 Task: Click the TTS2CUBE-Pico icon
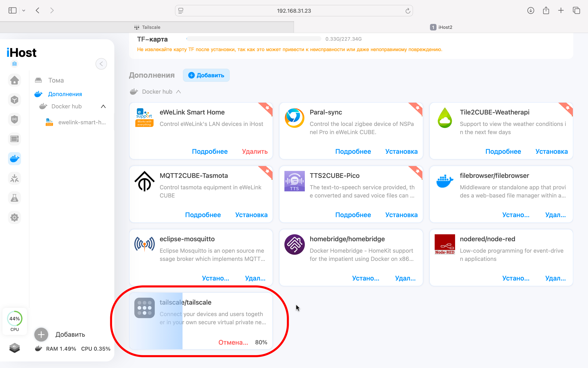pyautogui.click(x=294, y=181)
